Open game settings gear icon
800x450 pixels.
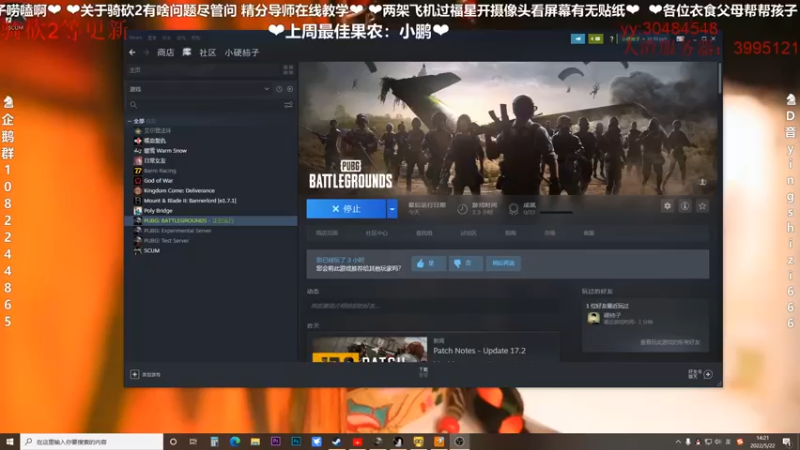(x=667, y=206)
